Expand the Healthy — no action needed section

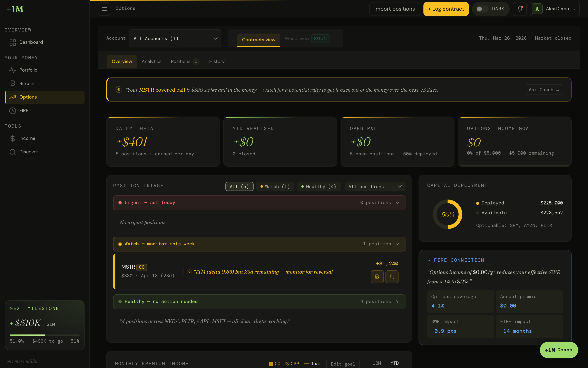pyautogui.click(x=259, y=302)
